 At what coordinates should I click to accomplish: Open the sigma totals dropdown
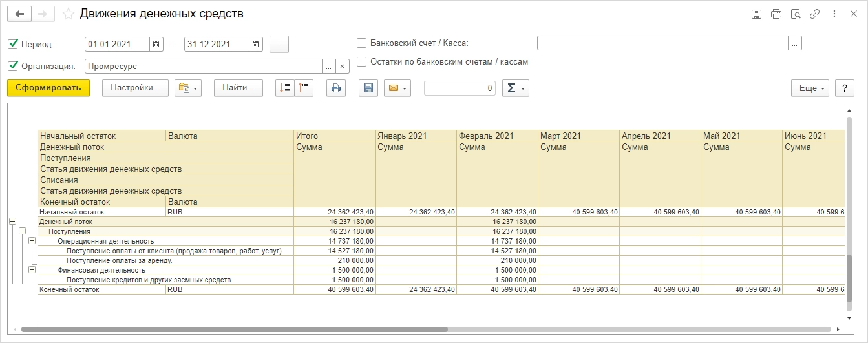516,88
